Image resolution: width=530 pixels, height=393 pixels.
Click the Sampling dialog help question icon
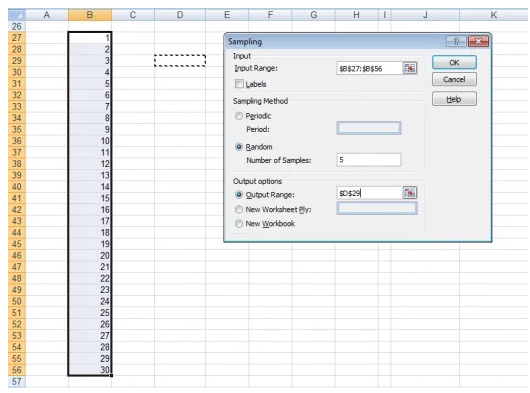point(456,42)
